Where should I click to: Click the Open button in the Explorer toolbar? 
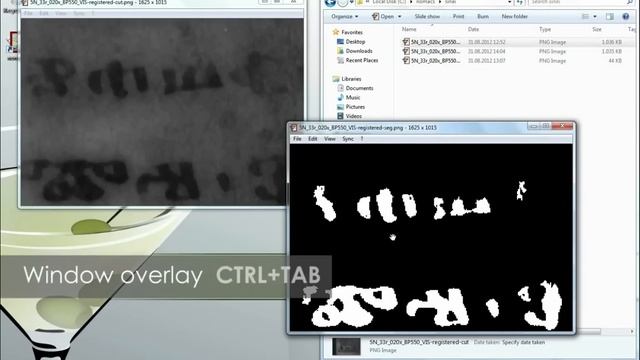click(383, 16)
